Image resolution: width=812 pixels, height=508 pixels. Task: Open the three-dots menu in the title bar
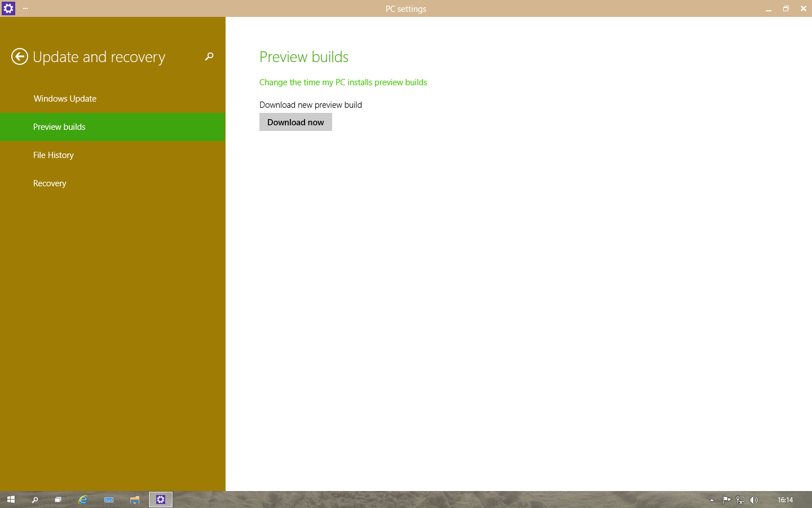[x=25, y=8]
